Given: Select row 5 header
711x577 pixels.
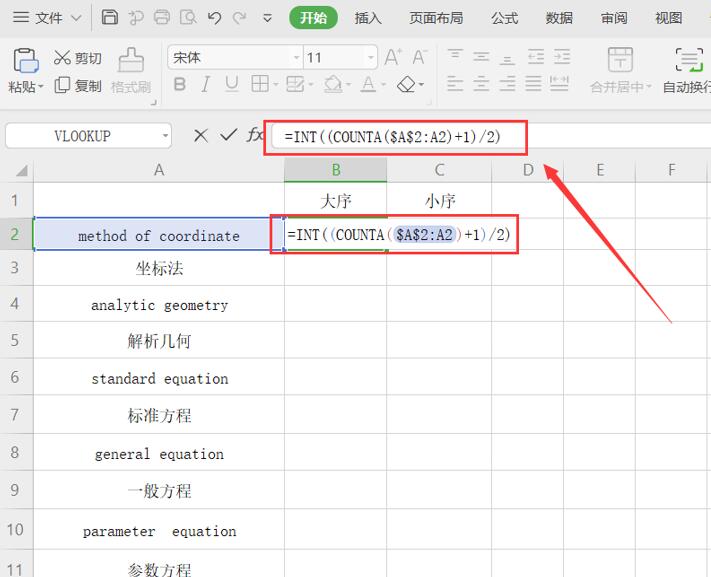Looking at the screenshot, I should click(16, 340).
